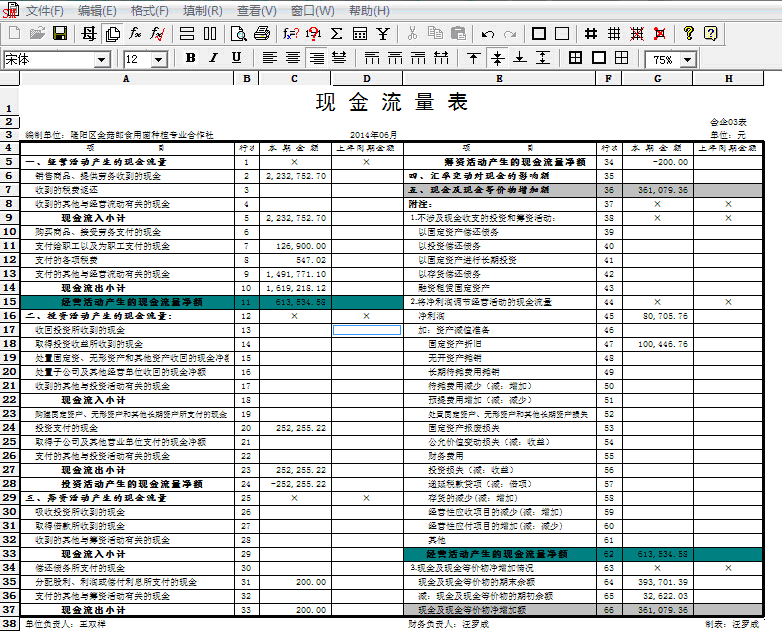Viewport: 782px width, 635px height.
Task: Click column C header
Action: tap(294, 78)
